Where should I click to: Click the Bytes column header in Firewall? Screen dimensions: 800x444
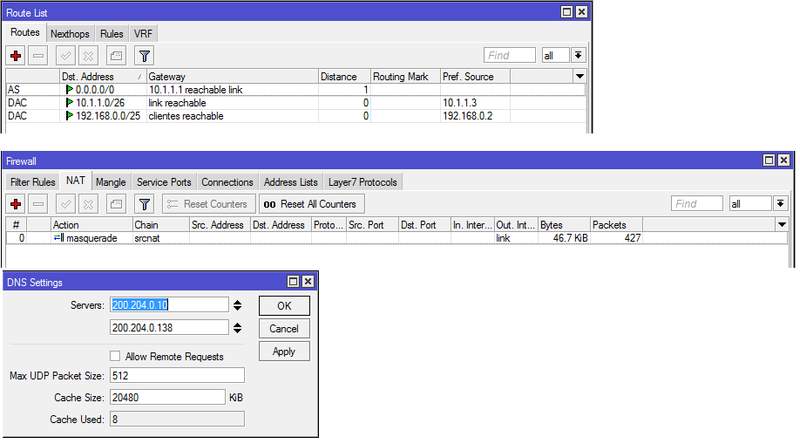click(564, 225)
